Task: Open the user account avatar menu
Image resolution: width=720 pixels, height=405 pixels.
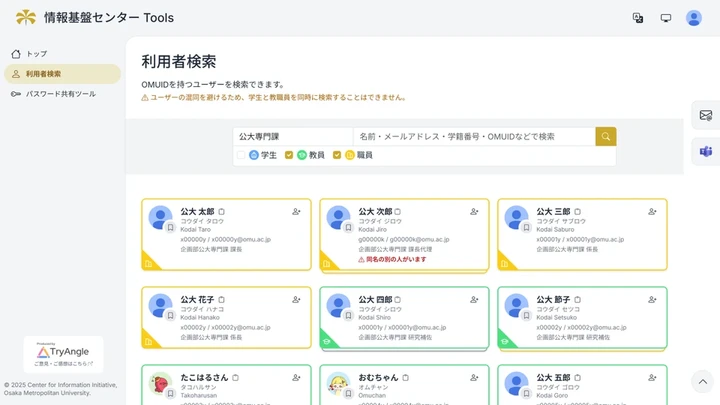Action: point(694,18)
